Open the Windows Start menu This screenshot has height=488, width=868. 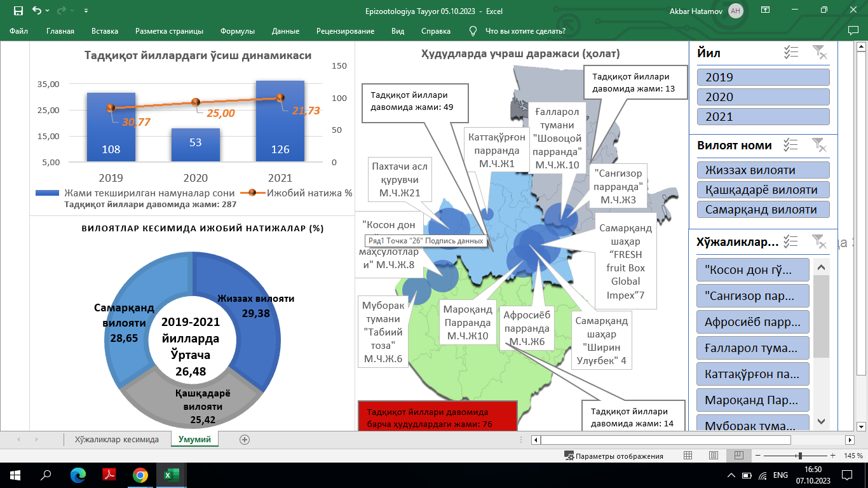pos(15,475)
